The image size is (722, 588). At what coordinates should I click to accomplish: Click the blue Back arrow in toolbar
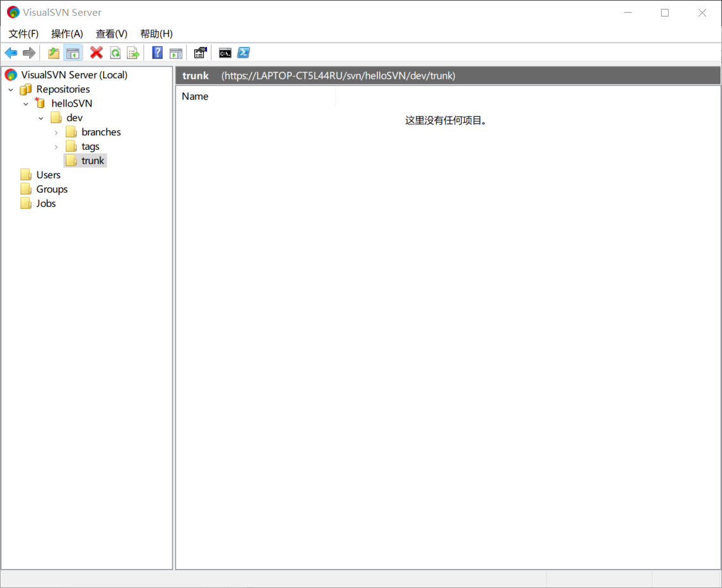click(11, 53)
